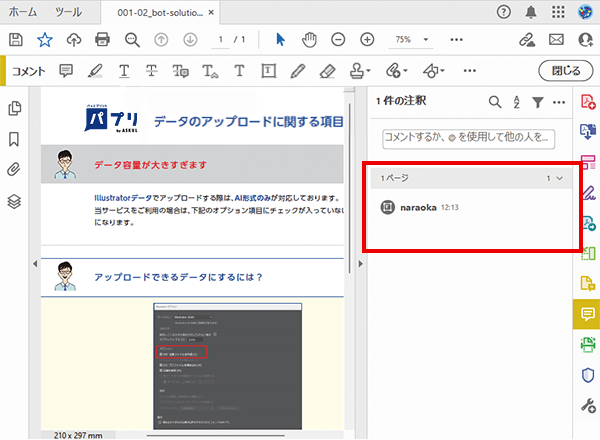The image size is (600, 440).
Task: Select the eraser tool
Action: click(328, 71)
